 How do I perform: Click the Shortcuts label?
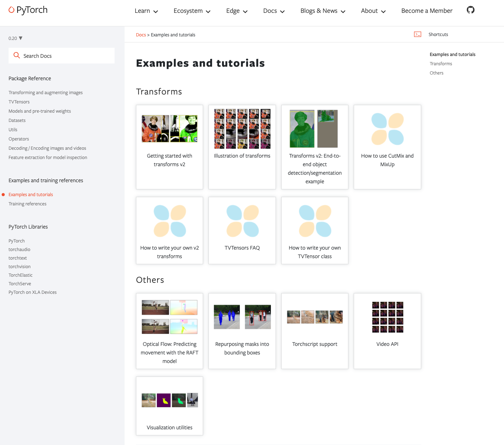[438, 35]
